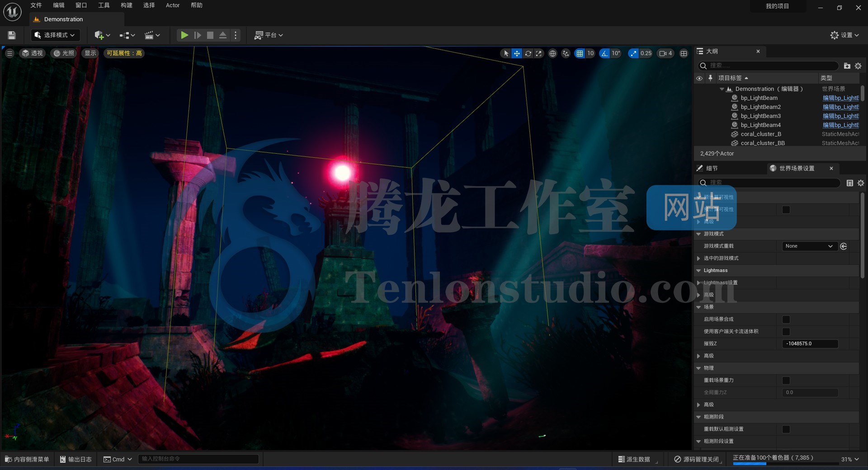Open the 透视 perspective view menu

(32, 53)
